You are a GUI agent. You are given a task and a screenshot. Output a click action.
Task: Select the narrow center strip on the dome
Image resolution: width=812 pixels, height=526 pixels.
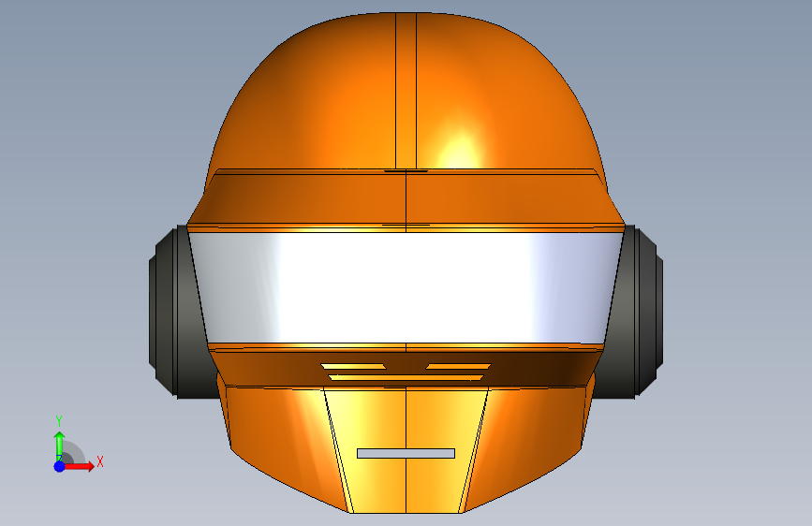click(x=406, y=91)
